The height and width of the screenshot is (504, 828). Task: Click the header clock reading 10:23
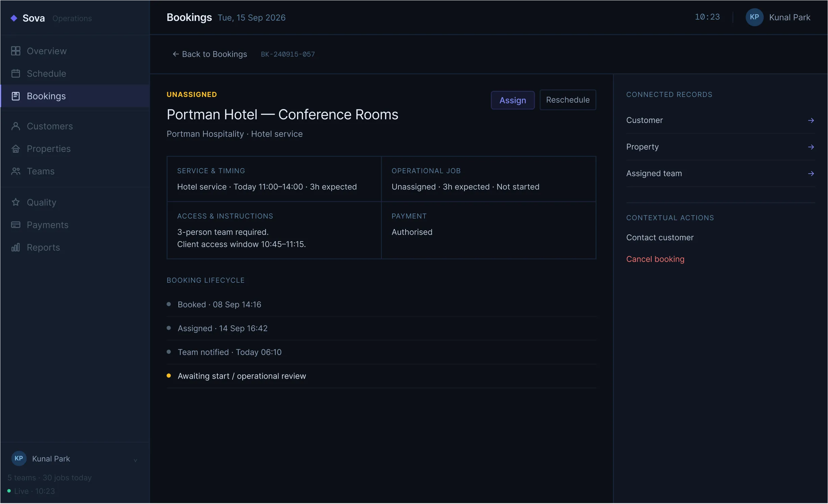pos(707,17)
